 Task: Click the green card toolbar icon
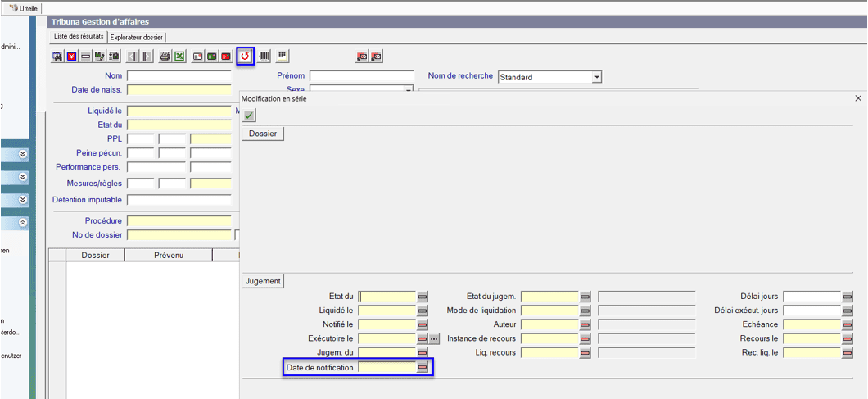pyautogui.click(x=212, y=56)
